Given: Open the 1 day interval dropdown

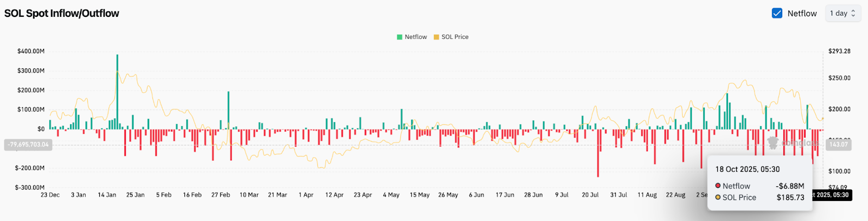Looking at the screenshot, I should point(843,14).
